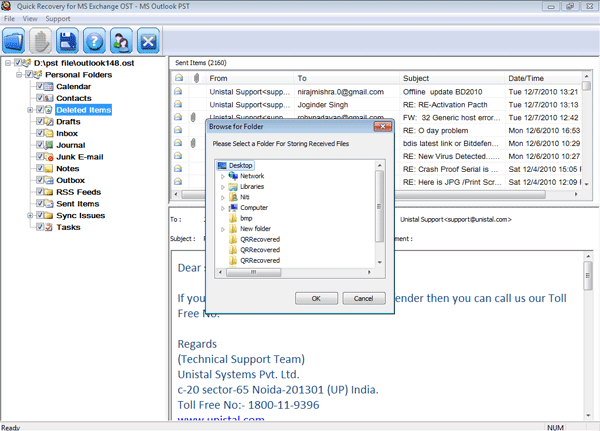The height and width of the screenshot is (431, 600).
Task: Click the blue X exit toolbar icon
Action: (x=148, y=40)
